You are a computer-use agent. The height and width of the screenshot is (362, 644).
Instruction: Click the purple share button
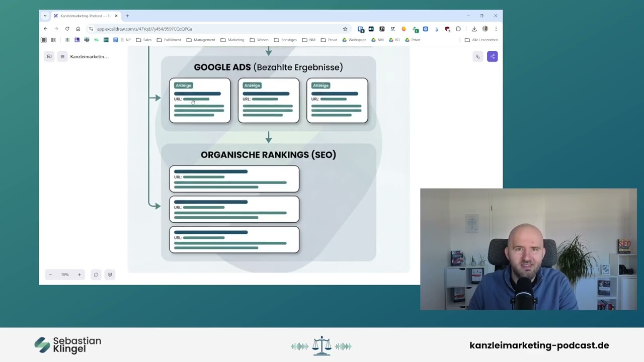[492, 56]
